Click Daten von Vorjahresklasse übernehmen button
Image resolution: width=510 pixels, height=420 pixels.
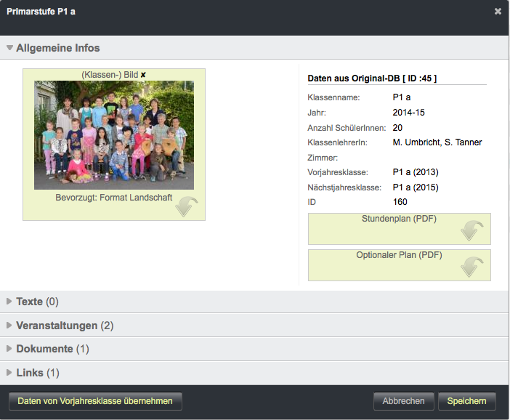tap(95, 401)
